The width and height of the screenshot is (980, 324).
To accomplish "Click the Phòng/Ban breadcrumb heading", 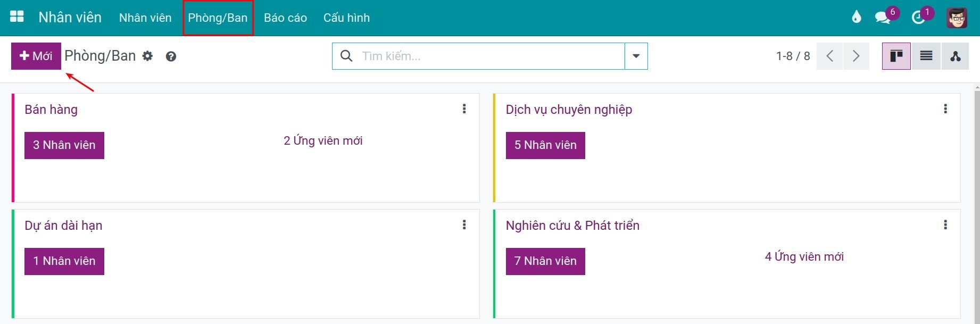I will pyautogui.click(x=100, y=56).
